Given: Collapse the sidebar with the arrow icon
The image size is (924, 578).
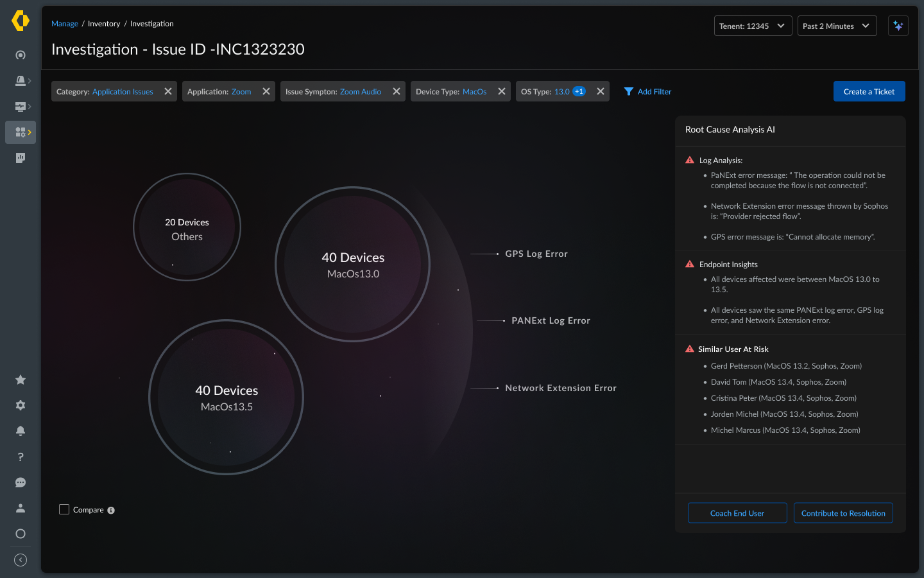Looking at the screenshot, I should [x=21, y=560].
